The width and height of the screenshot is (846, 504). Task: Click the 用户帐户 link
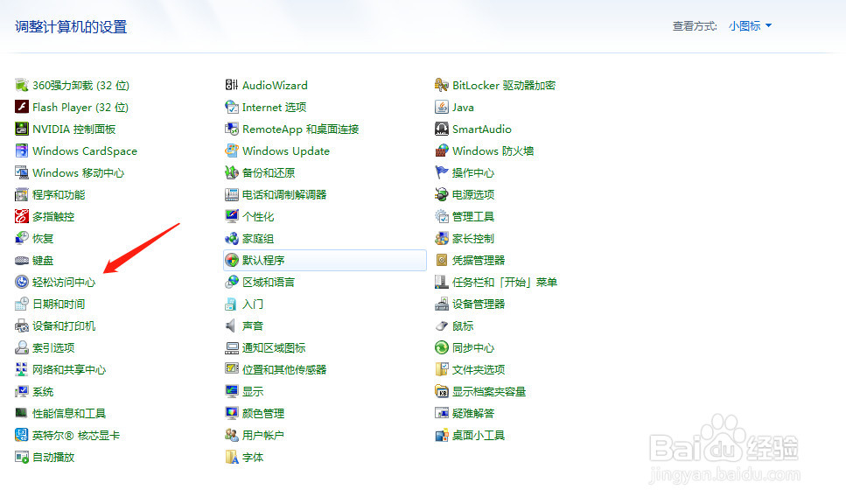[x=263, y=436]
